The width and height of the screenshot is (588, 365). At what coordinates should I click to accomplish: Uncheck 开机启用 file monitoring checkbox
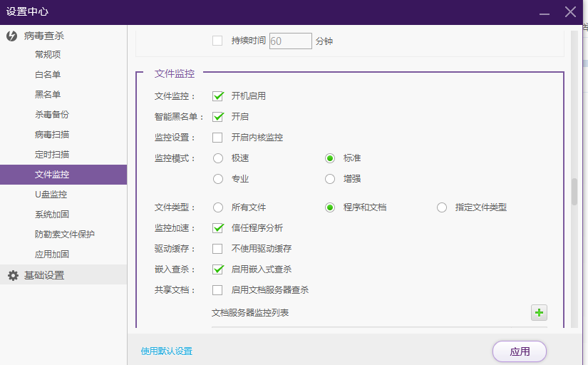218,96
